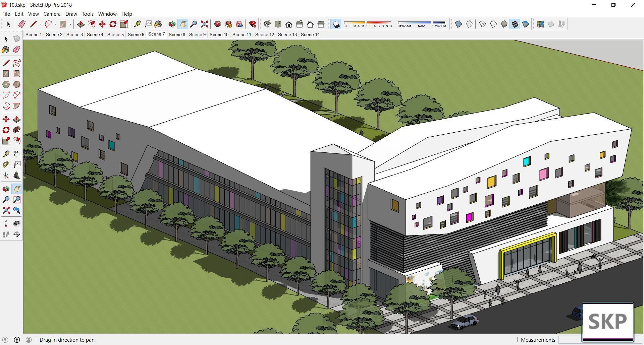Open the Draw menu
The height and width of the screenshot is (345, 644).
coord(71,14)
